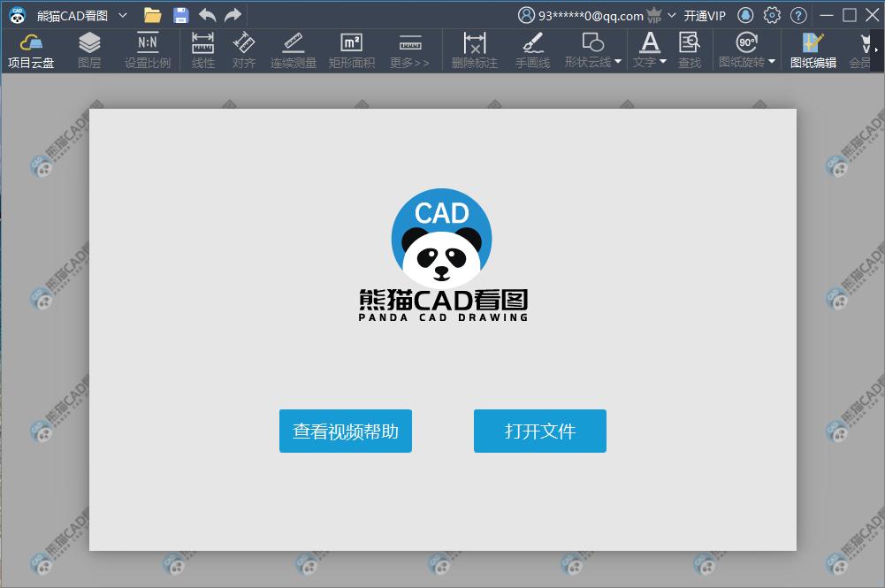Select the 对齐 aligned measure tool

244,50
